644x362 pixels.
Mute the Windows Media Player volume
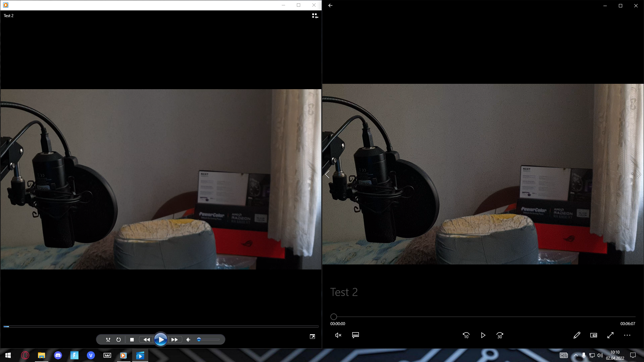pos(189,340)
